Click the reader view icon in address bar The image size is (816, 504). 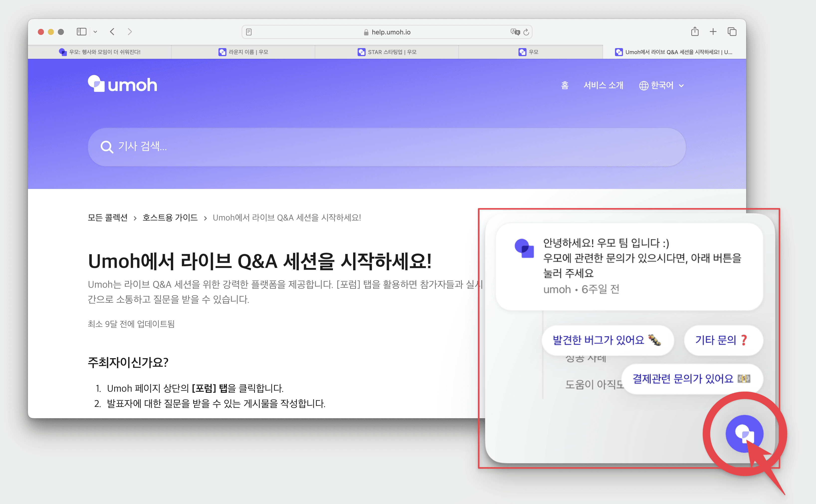(249, 32)
